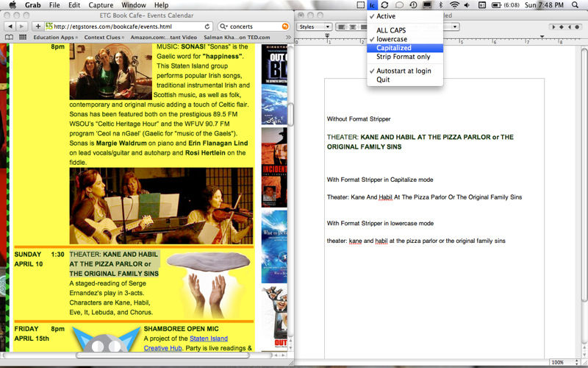Viewport: 588px width, 368px height.
Task: Click the 'Incident' movie poster thumbnail
Action: (274, 168)
